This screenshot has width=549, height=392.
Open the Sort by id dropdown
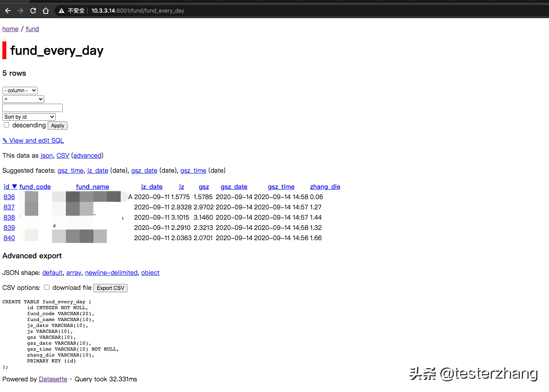pos(29,117)
